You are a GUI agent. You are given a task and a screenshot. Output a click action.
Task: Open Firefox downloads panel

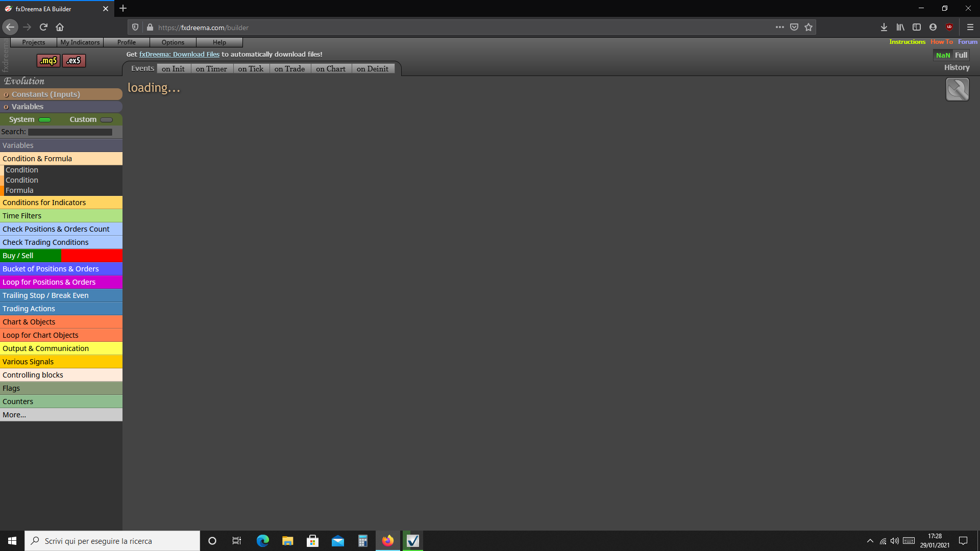point(884,28)
